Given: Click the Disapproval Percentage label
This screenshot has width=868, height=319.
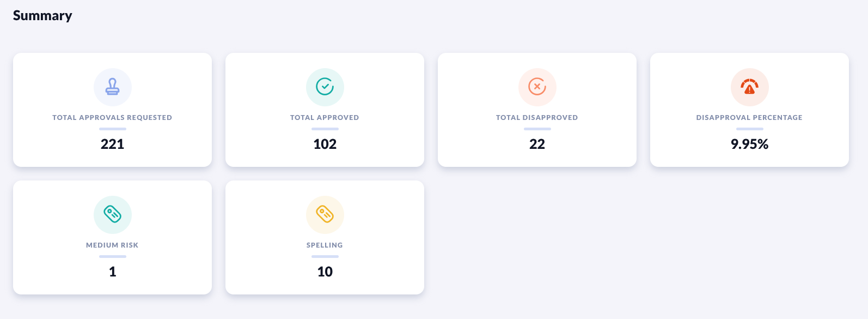Looking at the screenshot, I should point(749,118).
